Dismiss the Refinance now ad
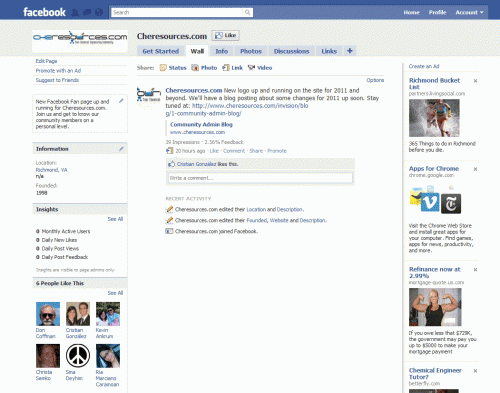The width and height of the screenshot is (500, 393). [x=475, y=269]
